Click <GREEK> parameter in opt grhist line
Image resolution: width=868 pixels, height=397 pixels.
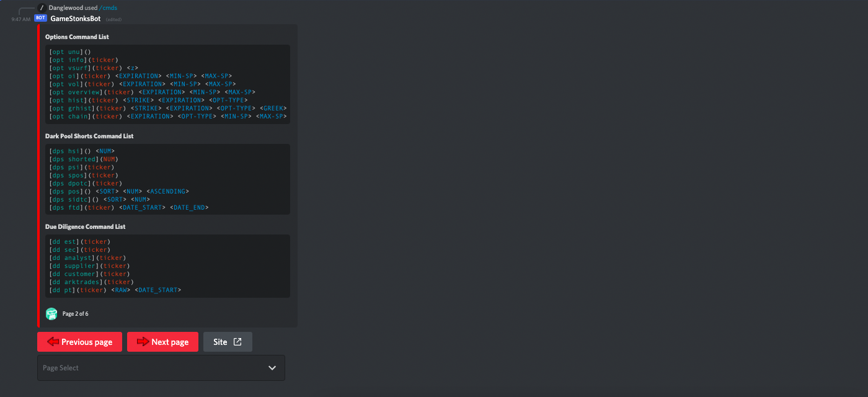[273, 109]
